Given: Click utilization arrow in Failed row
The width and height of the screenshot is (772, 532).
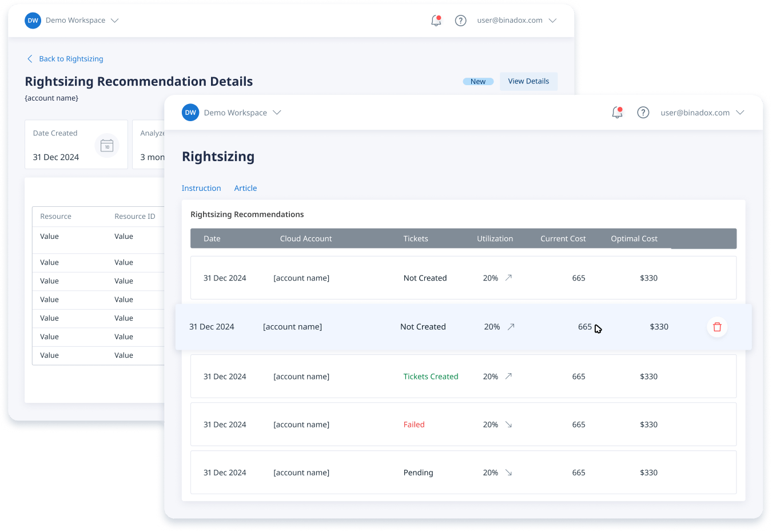Looking at the screenshot, I should pyautogui.click(x=508, y=425).
